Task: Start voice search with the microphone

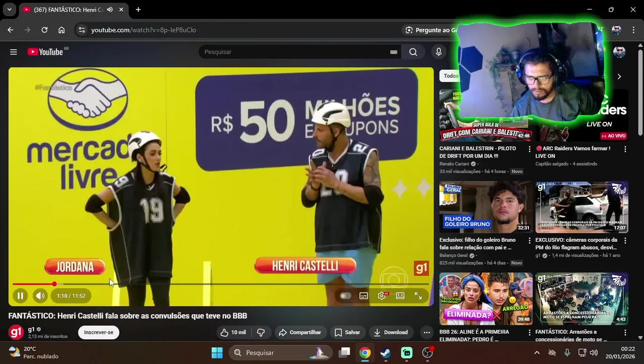Action: click(x=438, y=52)
